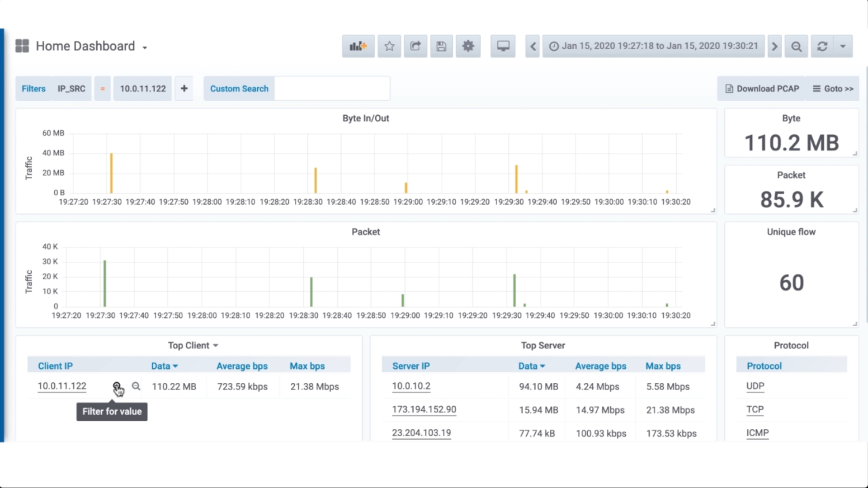Screen dimensions: 868x488
Task: Click in the Custom Search field
Action: point(331,89)
